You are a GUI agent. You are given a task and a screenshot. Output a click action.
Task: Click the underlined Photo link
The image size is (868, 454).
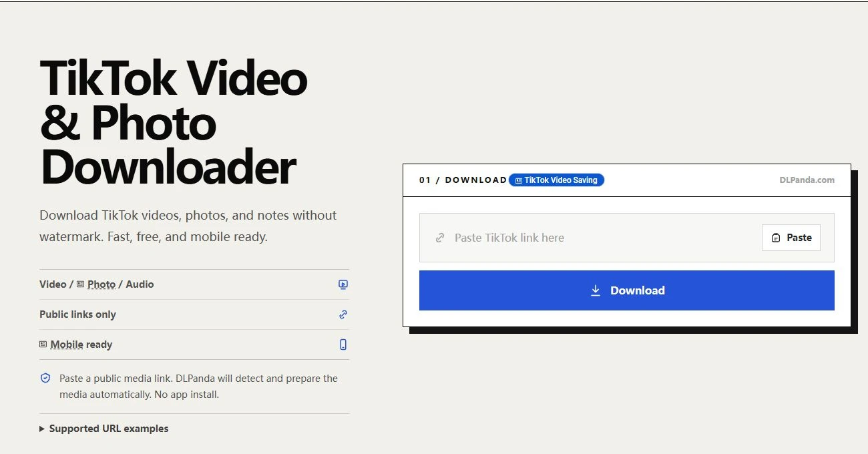point(101,284)
